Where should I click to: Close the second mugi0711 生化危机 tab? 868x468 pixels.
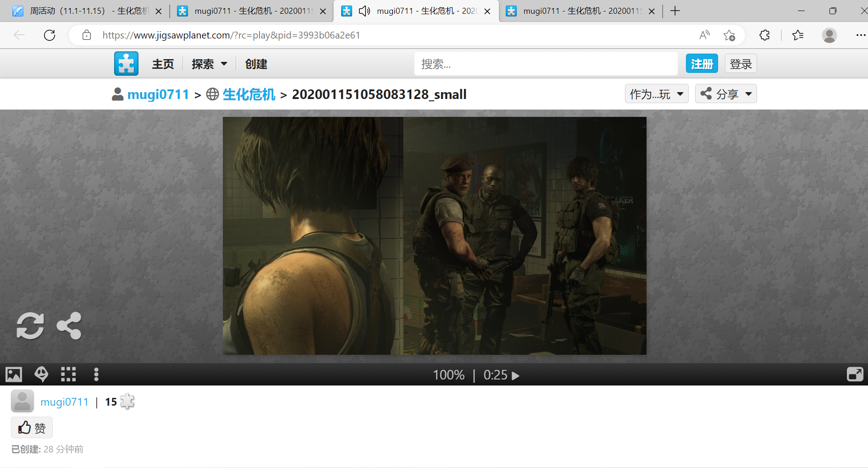323,11
